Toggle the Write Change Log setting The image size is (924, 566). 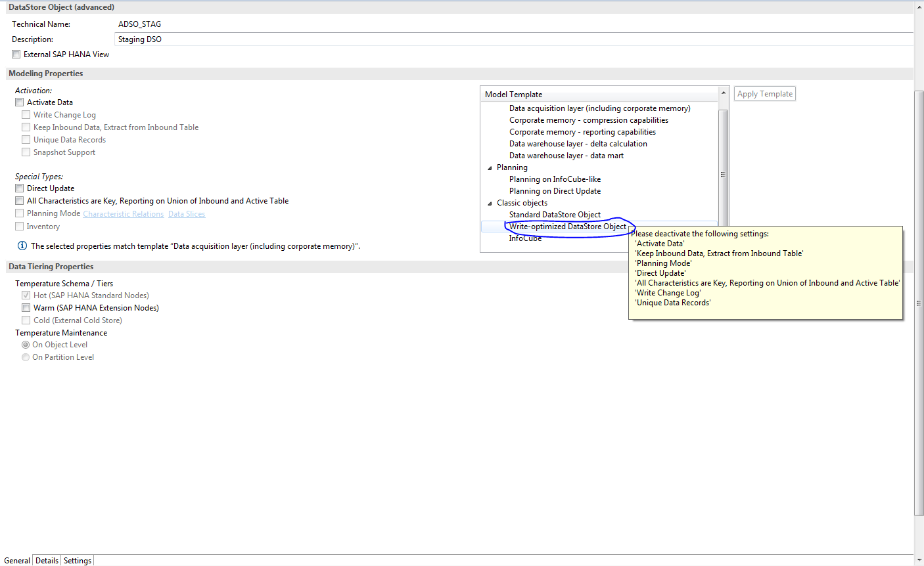(x=26, y=114)
